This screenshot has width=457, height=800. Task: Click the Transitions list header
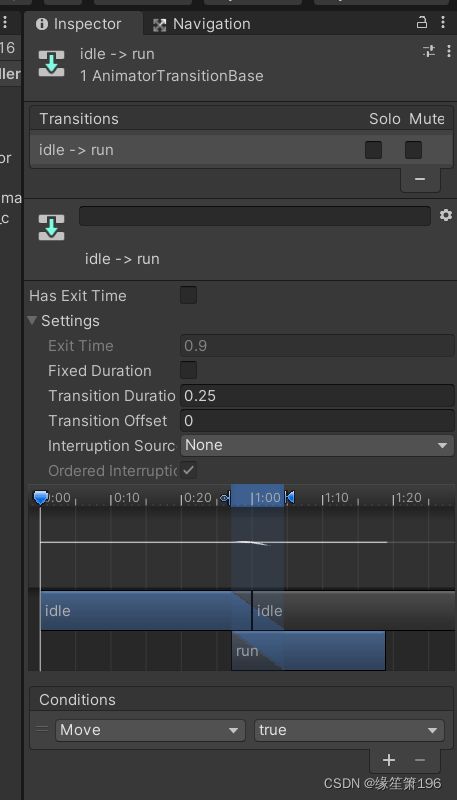[241, 118]
